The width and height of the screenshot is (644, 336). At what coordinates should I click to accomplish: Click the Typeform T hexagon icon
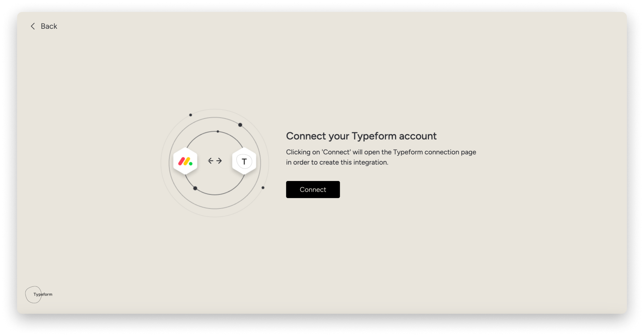tap(244, 161)
